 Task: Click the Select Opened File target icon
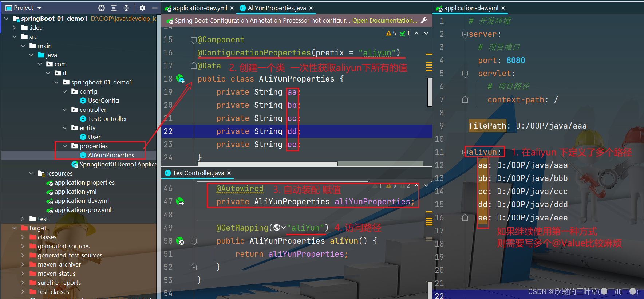102,8
